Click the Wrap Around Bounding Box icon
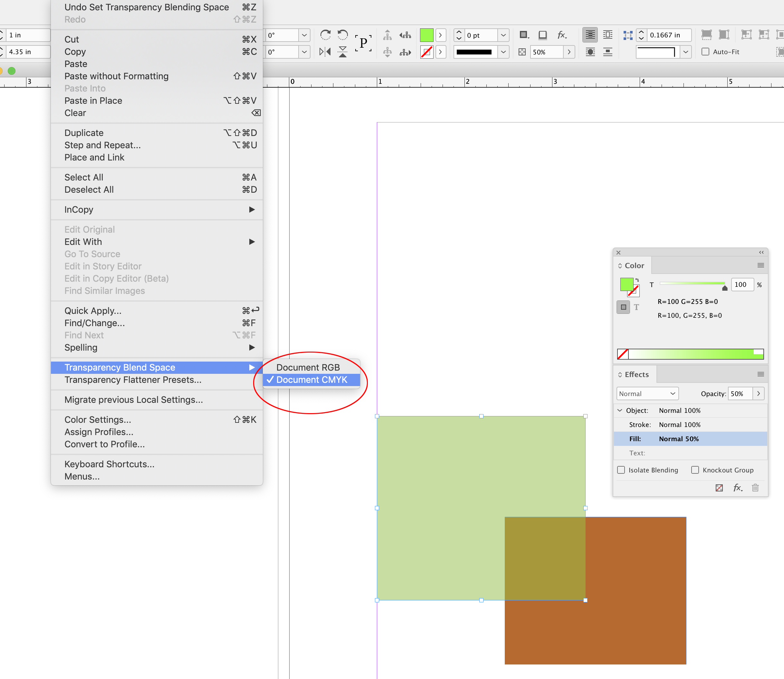 pyautogui.click(x=608, y=34)
